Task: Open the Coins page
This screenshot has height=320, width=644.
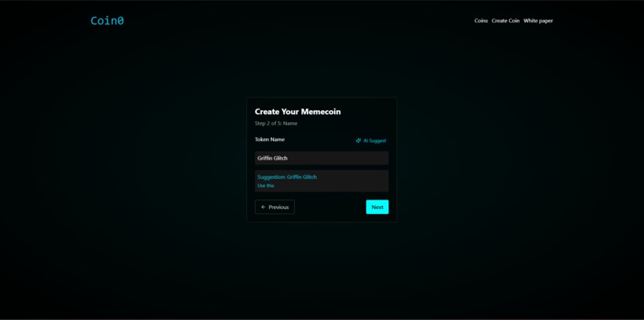Action: tap(481, 21)
